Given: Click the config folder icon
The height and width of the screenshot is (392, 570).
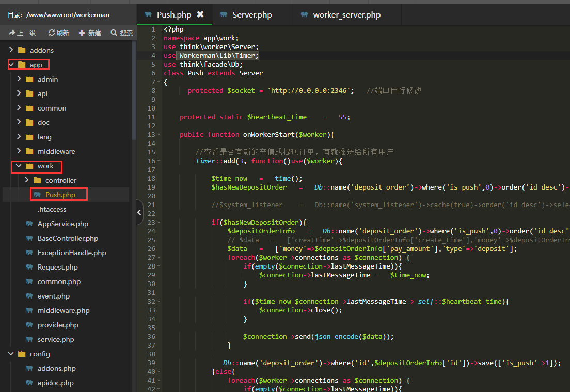Looking at the screenshot, I should pos(22,354).
